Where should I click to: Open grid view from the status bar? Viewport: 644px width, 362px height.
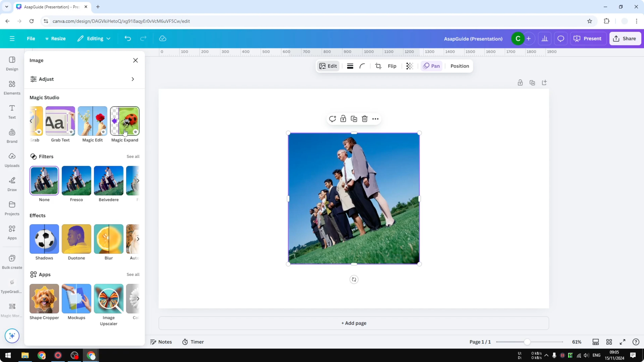pyautogui.click(x=609, y=342)
